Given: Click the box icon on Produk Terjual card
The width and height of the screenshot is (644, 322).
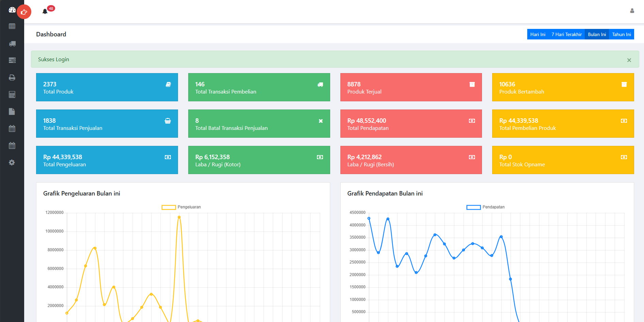Looking at the screenshot, I should point(472,84).
